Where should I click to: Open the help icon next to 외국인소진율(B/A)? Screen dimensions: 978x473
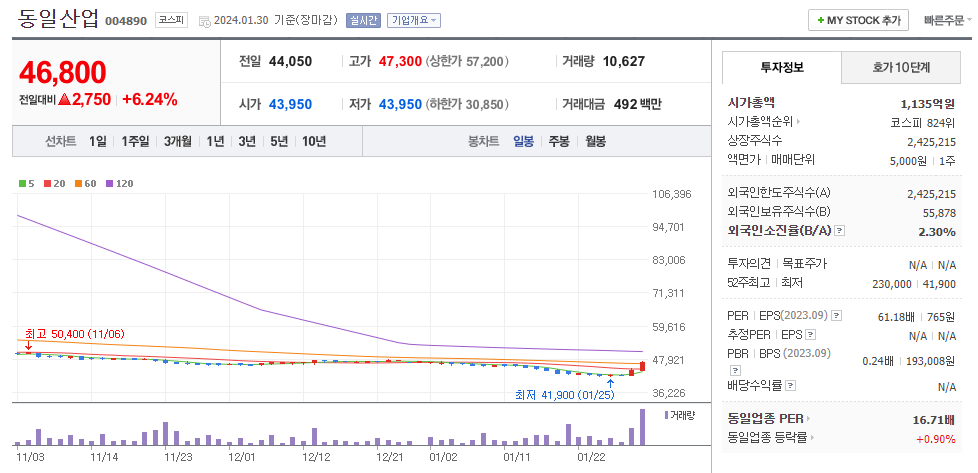click(840, 231)
